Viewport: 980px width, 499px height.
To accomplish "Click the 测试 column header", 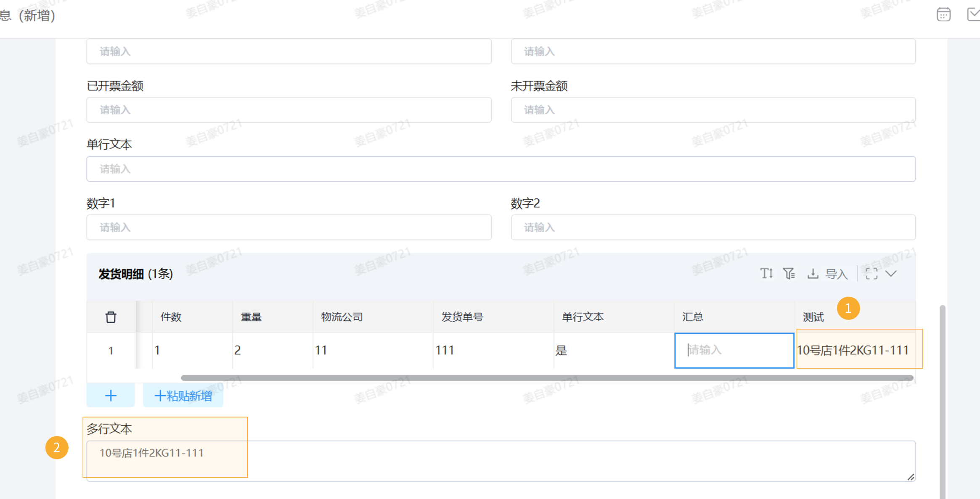I will (x=856, y=317).
